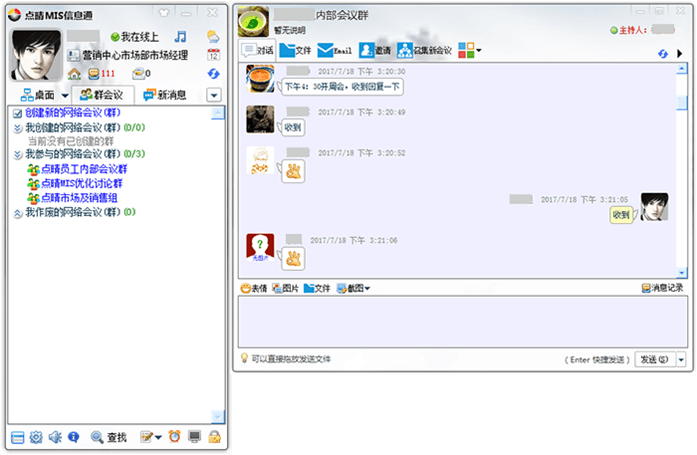Screen dimensions: 697x455
Task: Open the calendar icon in the profile panel
Action: (x=213, y=55)
